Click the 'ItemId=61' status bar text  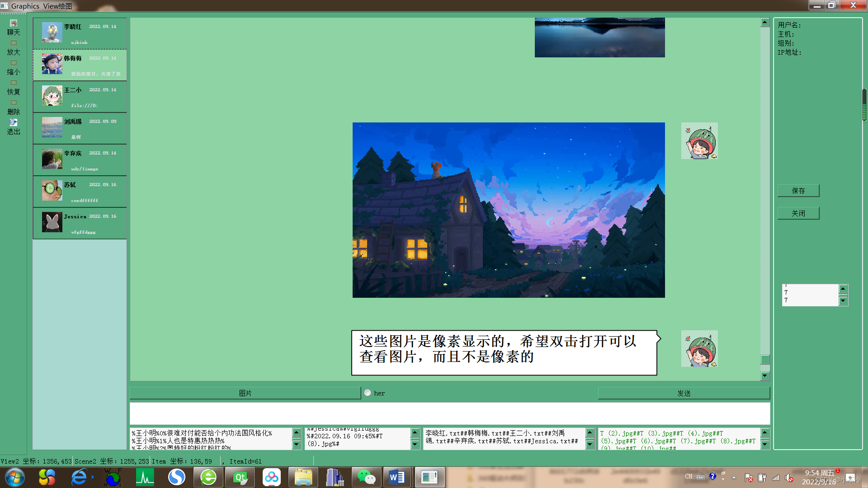pos(245,461)
